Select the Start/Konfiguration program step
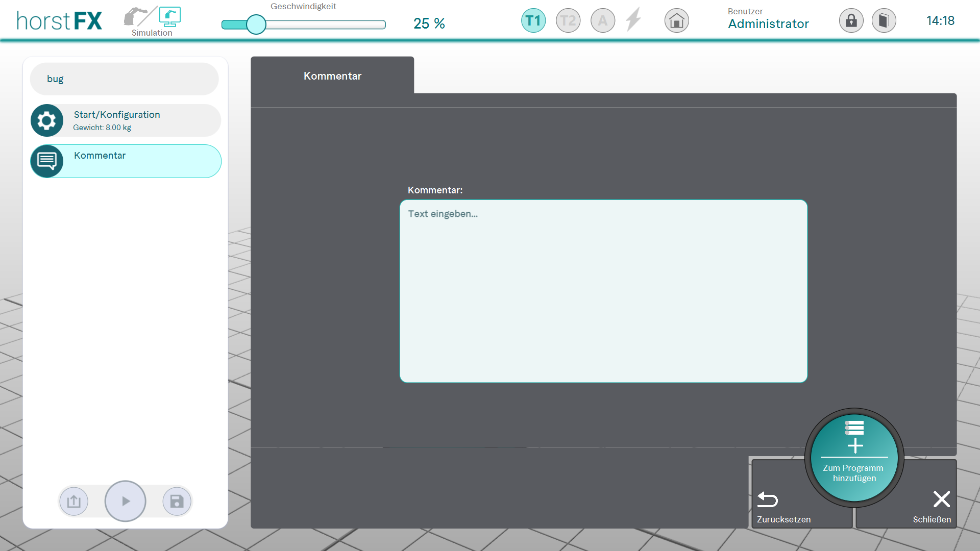Screen dimensions: 980x551 click(x=138, y=121)
